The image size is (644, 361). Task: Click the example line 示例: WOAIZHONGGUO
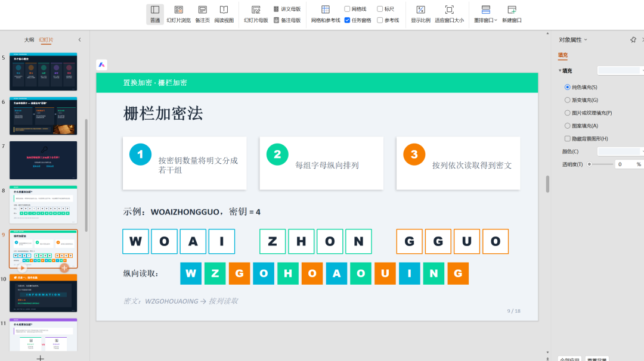coord(192,211)
